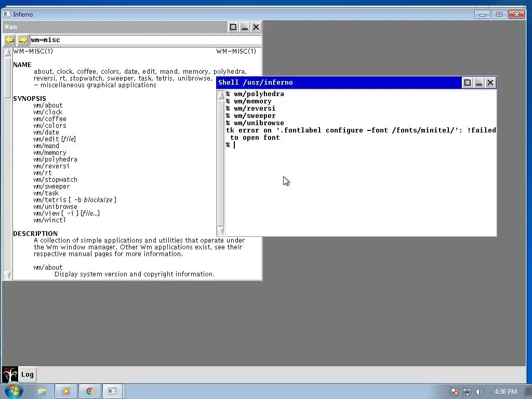532x399 pixels.
Task: Click the Man page scroll-down arrow
Action: tap(7, 275)
